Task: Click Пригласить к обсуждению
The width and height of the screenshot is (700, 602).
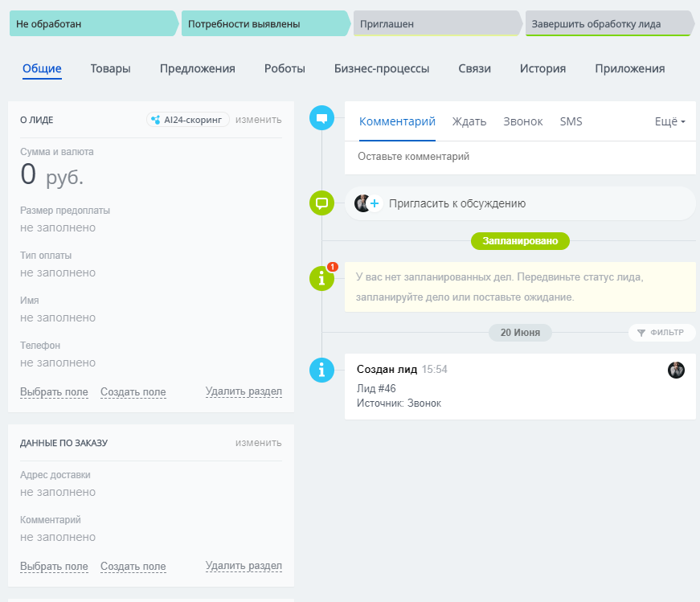Action: [x=457, y=203]
